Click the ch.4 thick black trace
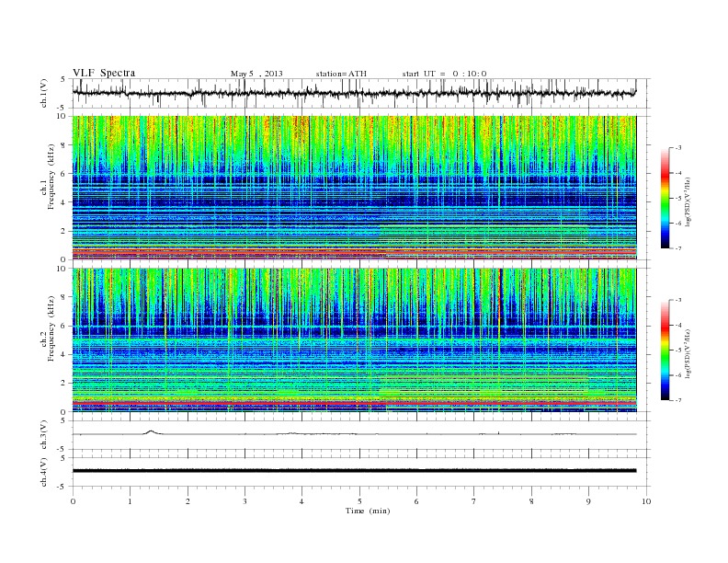This screenshot has width=728, height=563. click(x=355, y=471)
